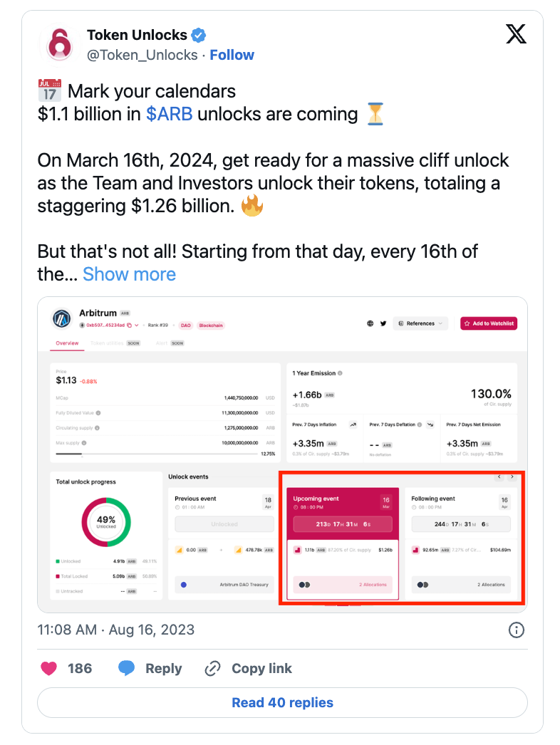Expand the contract address chevron
This screenshot has width=560, height=745.
point(136,325)
